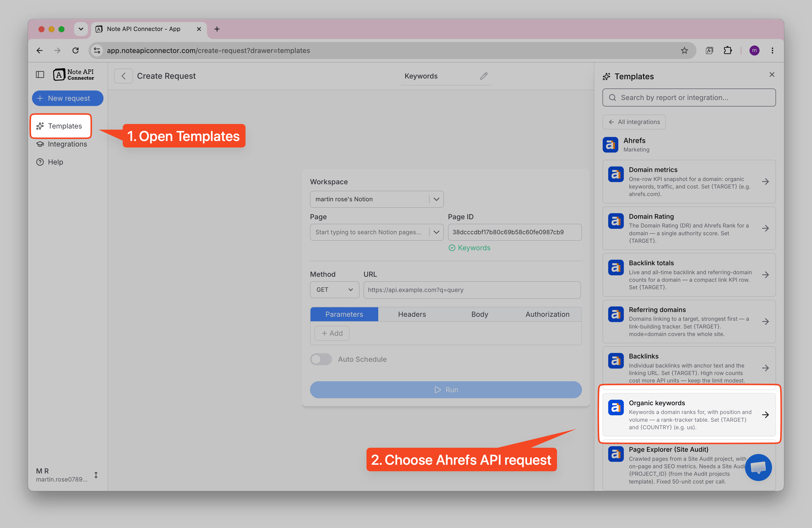812x528 pixels.
Task: Click the green Keywords page link
Action: [469, 248]
